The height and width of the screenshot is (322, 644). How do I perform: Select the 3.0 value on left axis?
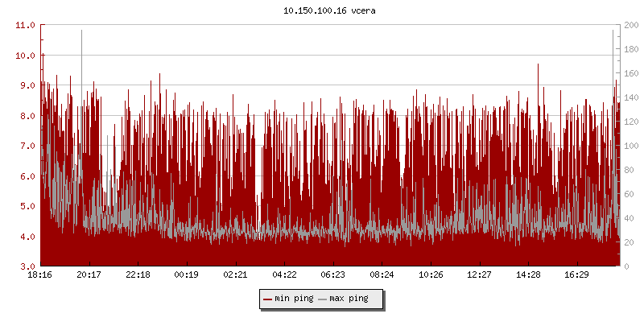click(27, 266)
